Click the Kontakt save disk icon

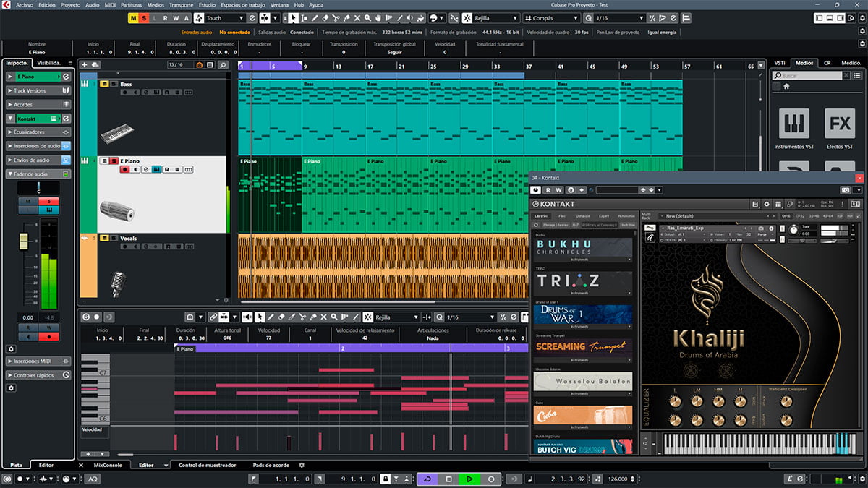point(755,204)
